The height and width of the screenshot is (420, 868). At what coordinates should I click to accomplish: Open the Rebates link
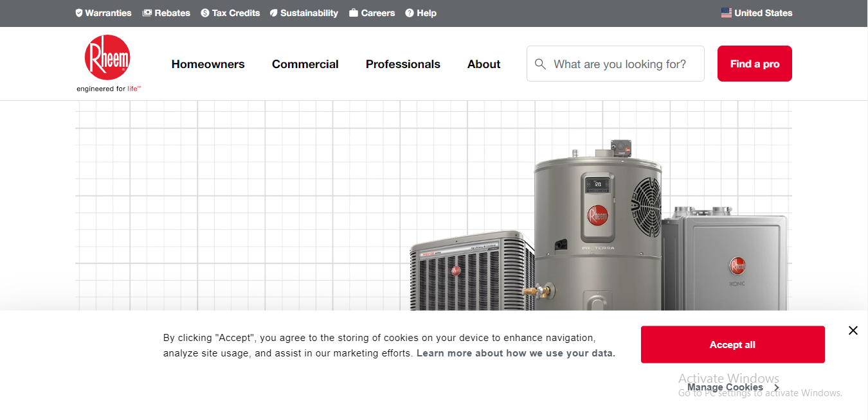pos(167,13)
